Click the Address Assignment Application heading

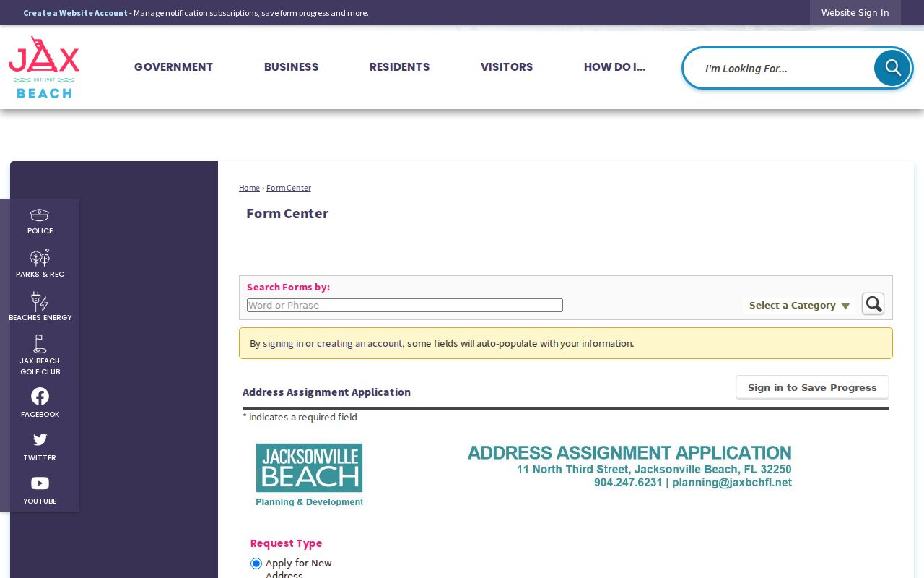[326, 392]
